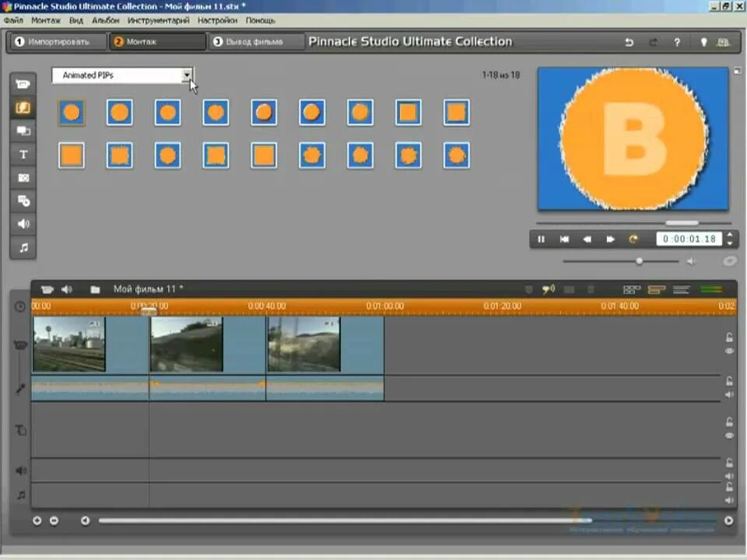The width and height of the screenshot is (747, 560).
Task: Fast forward the preview
Action: (610, 239)
